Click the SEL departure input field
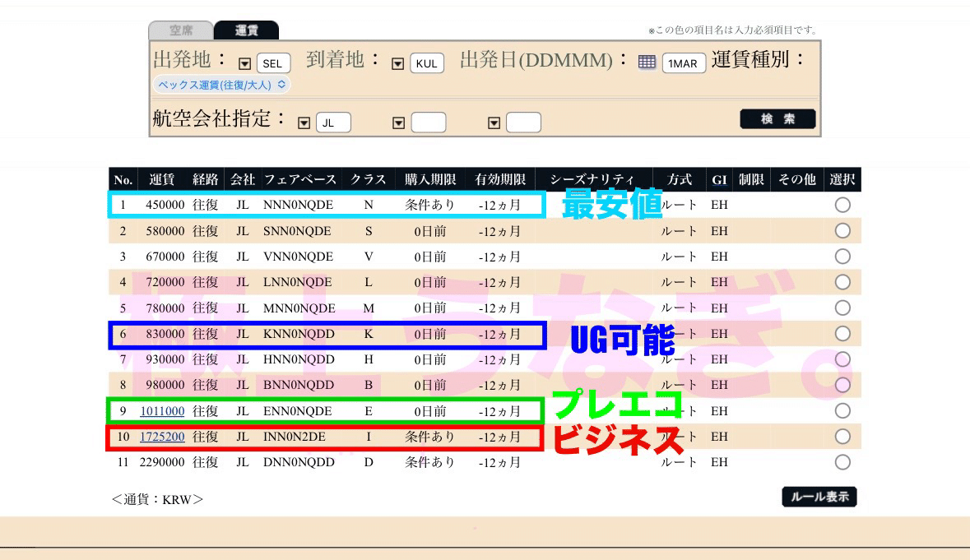970x560 pixels. 274,61
